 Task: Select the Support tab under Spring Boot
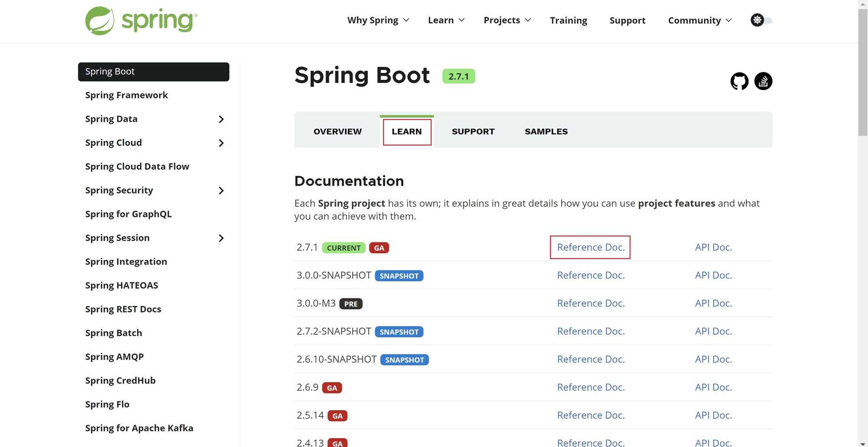(x=473, y=131)
